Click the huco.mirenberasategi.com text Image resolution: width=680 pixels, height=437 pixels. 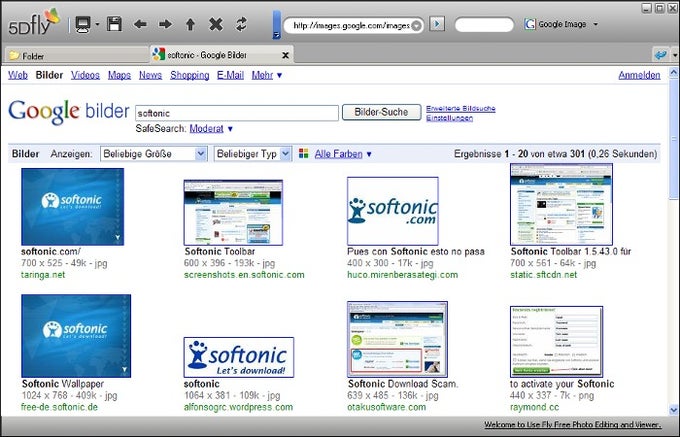coord(402,275)
